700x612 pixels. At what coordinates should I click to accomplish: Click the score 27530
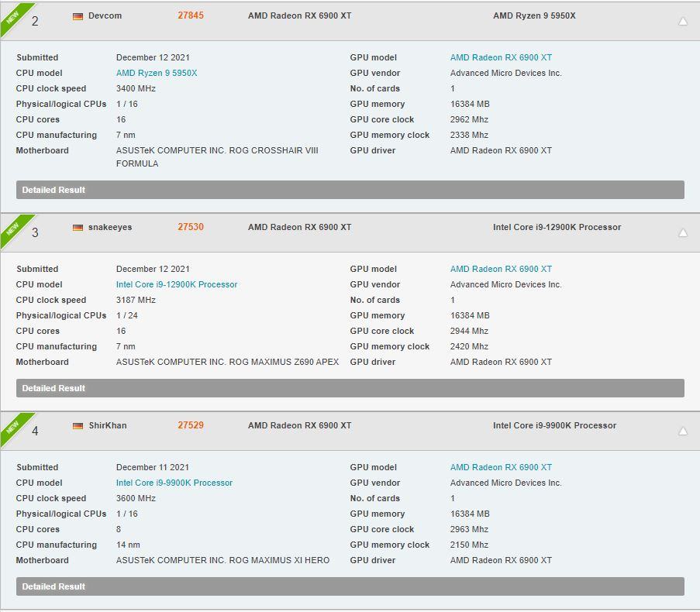tap(191, 227)
